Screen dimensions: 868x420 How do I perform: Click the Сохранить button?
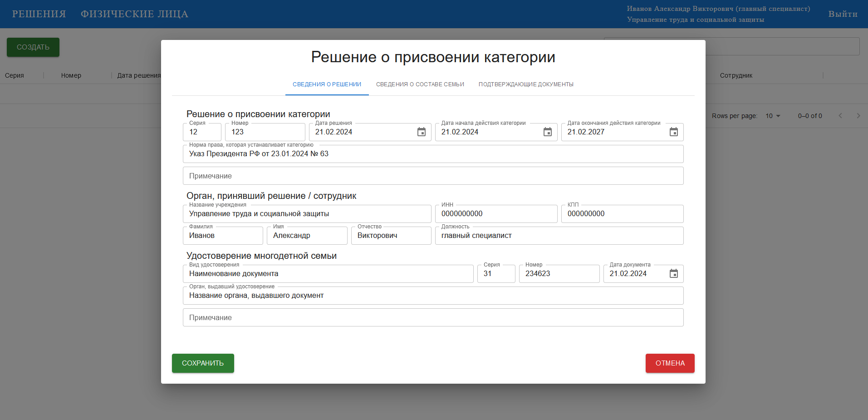203,363
